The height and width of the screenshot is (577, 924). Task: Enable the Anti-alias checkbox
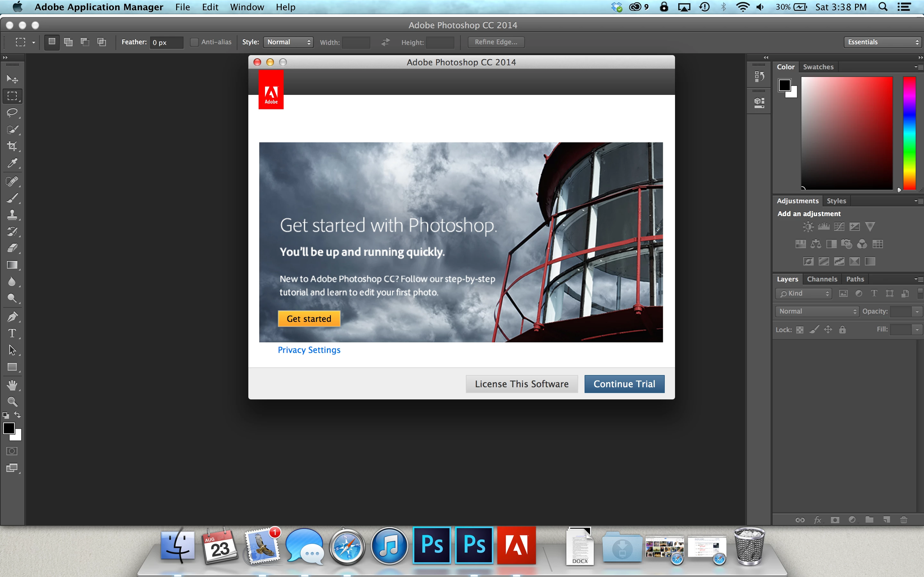coord(194,42)
